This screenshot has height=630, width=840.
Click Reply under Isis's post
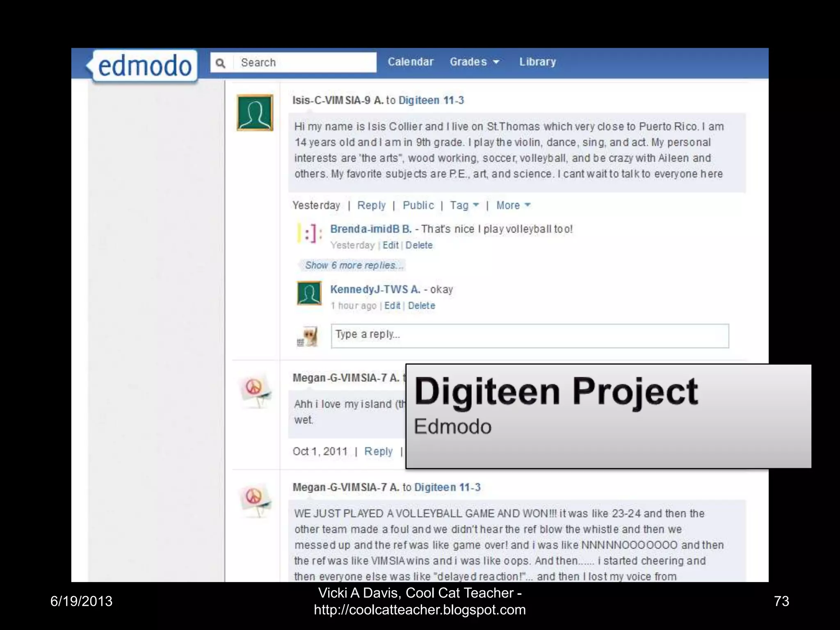click(x=371, y=205)
